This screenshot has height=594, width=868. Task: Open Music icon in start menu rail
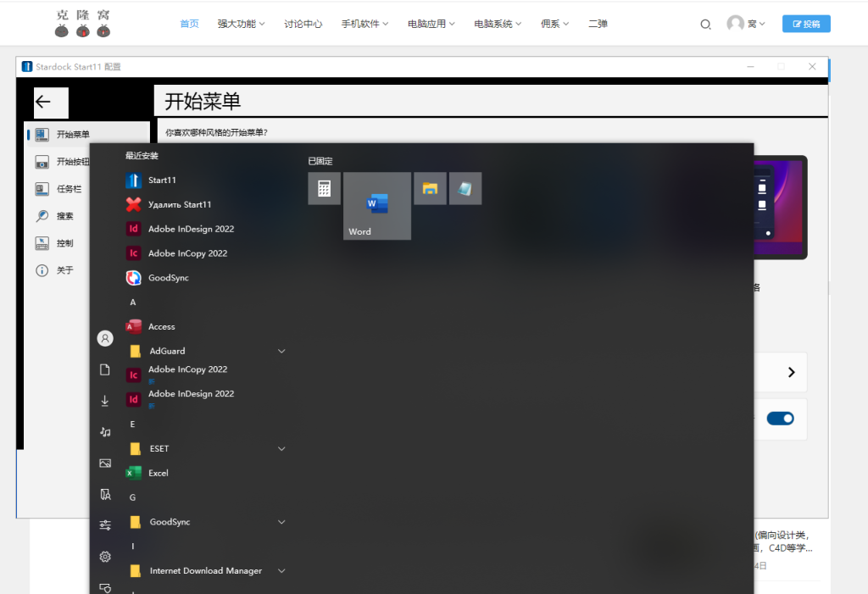pos(105,432)
